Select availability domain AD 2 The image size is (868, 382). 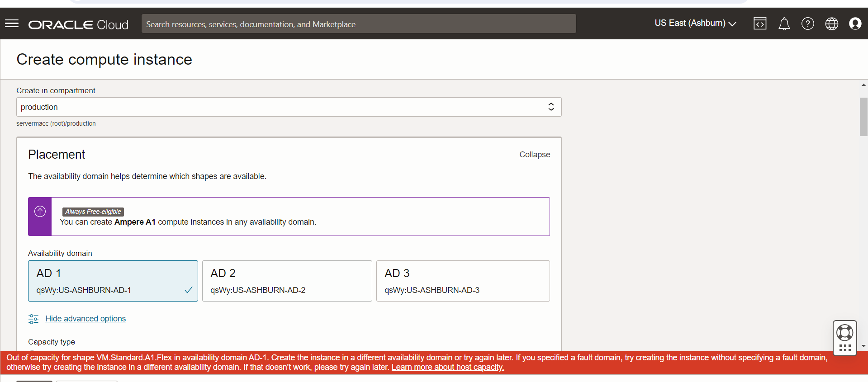point(287,281)
